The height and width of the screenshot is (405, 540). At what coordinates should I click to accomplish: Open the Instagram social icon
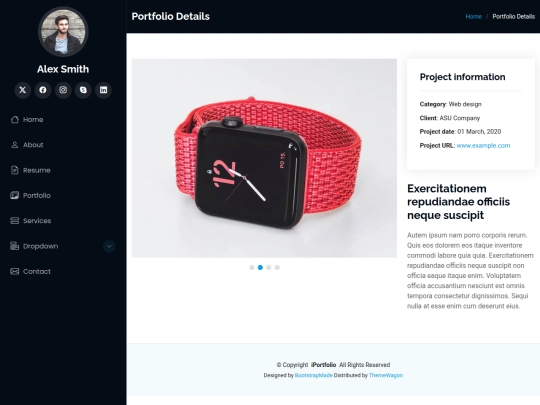coord(63,90)
